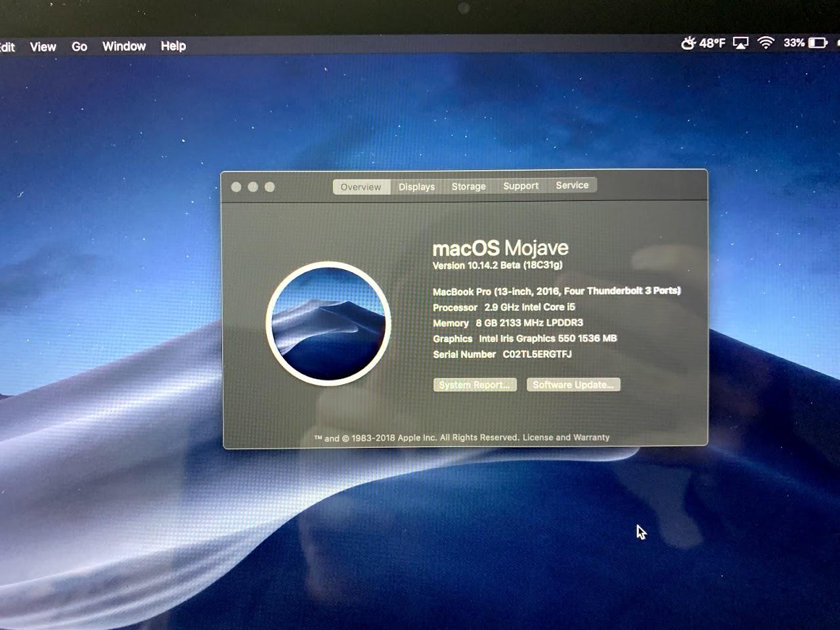The image size is (840, 630).
Task: Click the processor value 2.9 GHz Intel Core i5
Action: 530,307
